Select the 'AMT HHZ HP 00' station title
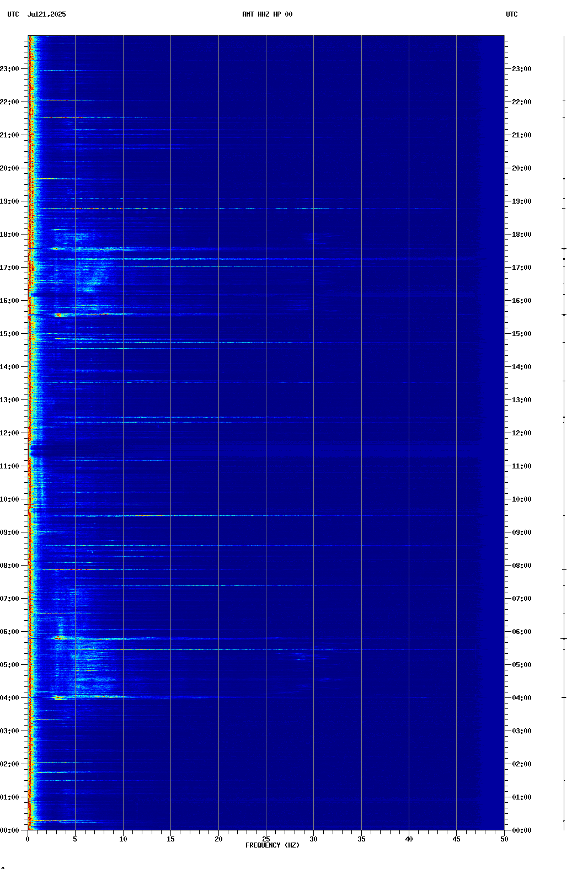 point(268,14)
